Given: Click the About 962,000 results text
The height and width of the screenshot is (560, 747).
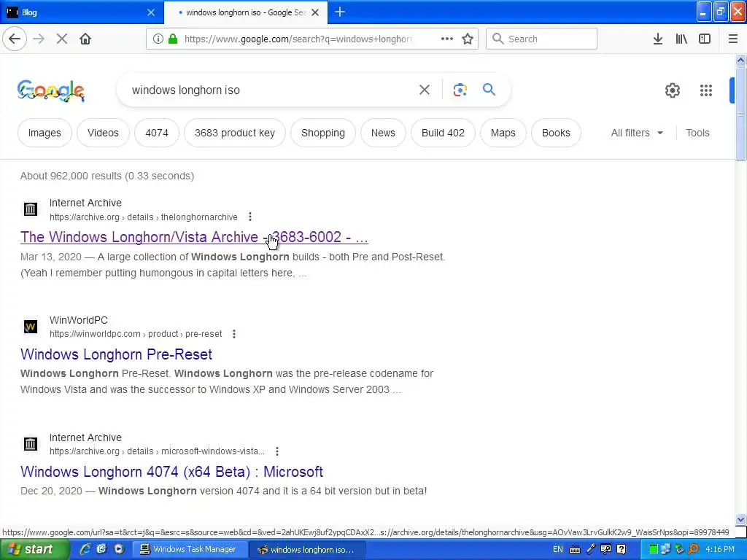Looking at the screenshot, I should (107, 176).
